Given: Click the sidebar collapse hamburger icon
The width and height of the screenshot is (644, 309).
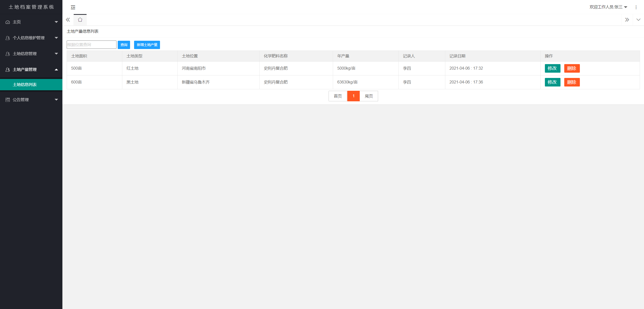Looking at the screenshot, I should tap(73, 7).
